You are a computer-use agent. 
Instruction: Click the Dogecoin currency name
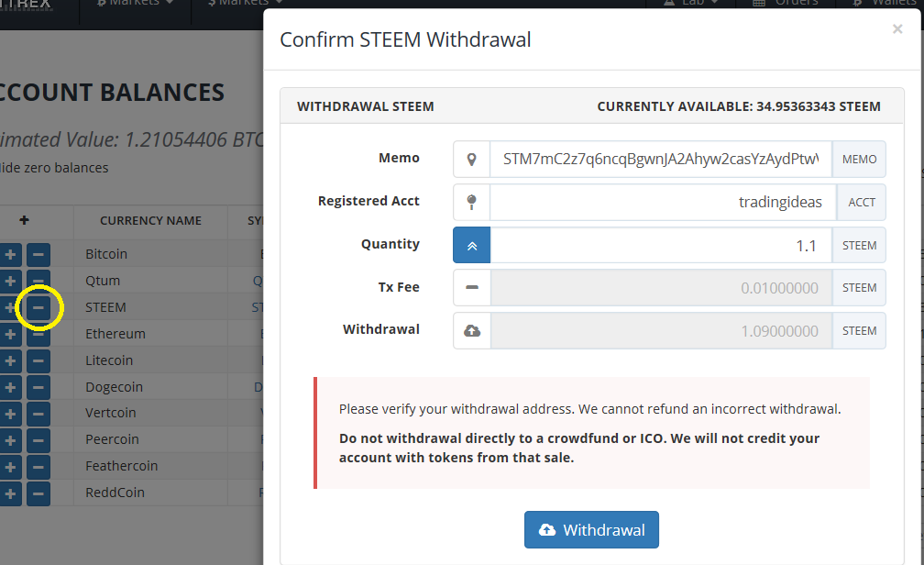coord(115,387)
